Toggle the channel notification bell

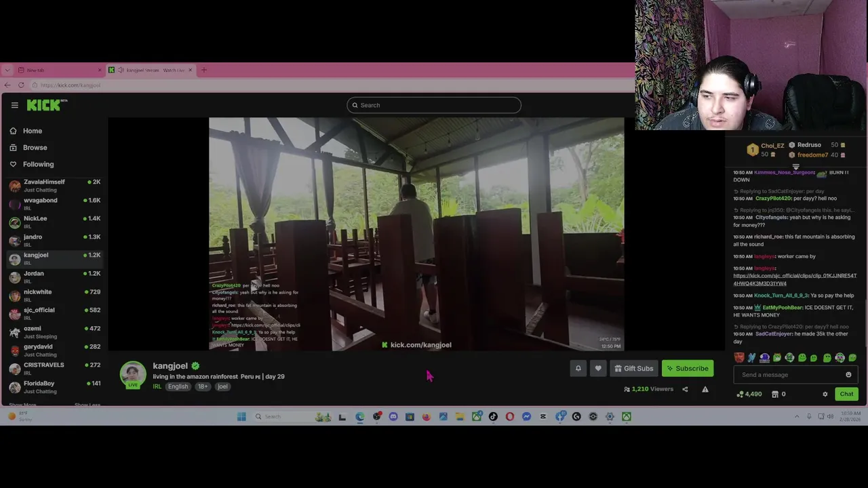point(578,368)
